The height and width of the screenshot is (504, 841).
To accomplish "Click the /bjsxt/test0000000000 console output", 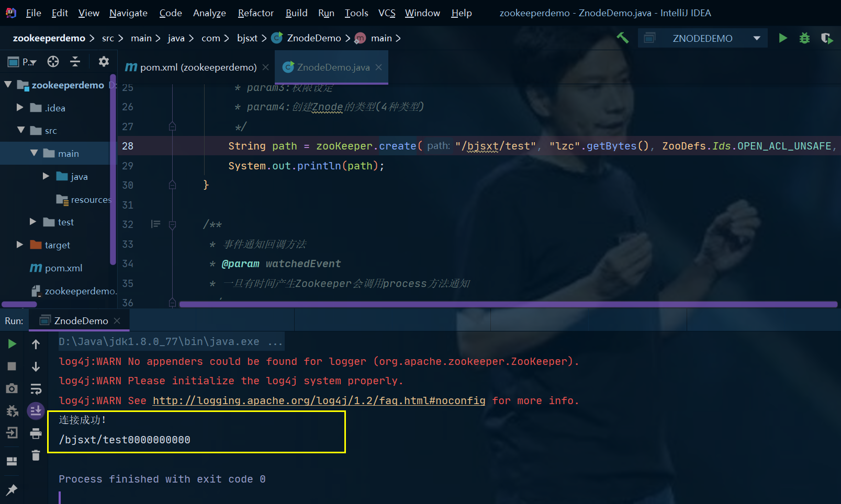I will coord(125,440).
